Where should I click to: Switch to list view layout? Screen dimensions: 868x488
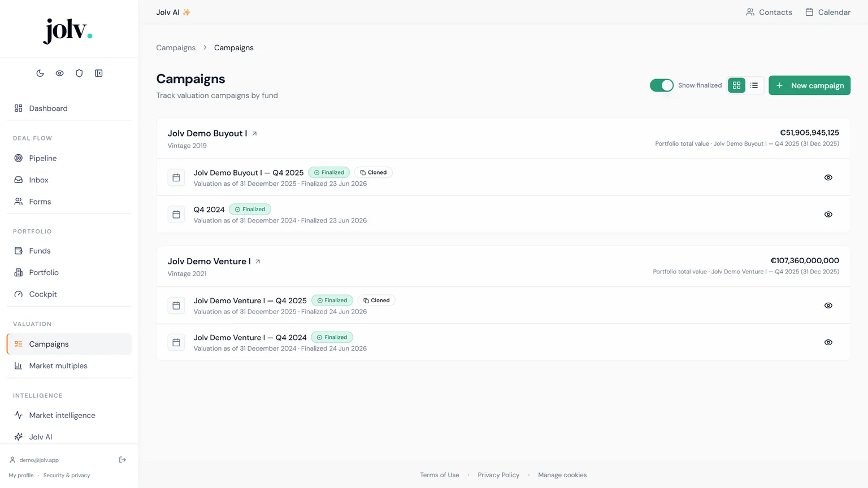coord(754,85)
